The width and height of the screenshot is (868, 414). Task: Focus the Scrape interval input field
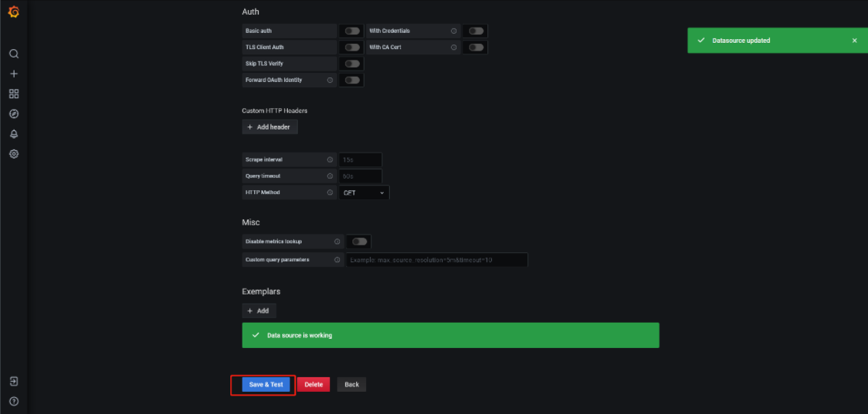361,159
